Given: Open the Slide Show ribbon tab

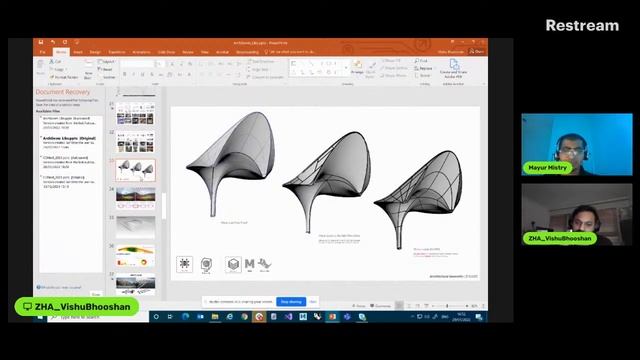Looking at the screenshot, I should 167,52.
